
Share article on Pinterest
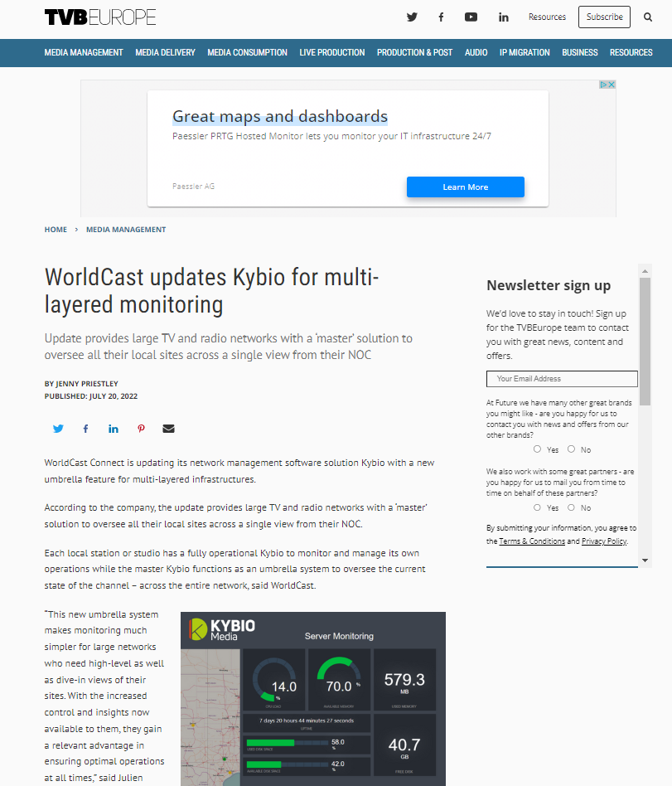click(x=142, y=429)
